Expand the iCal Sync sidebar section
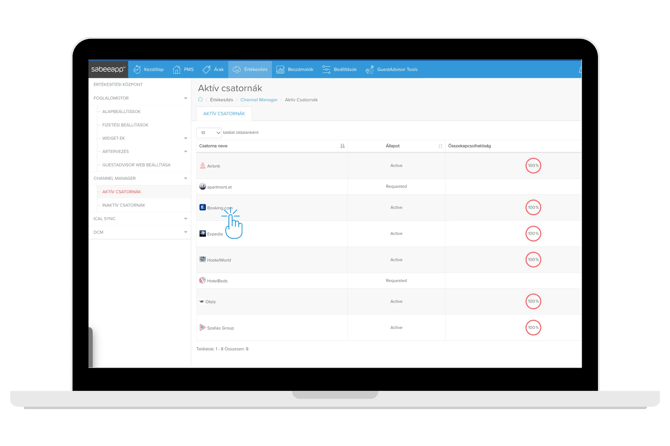670x446 pixels. click(x=185, y=217)
